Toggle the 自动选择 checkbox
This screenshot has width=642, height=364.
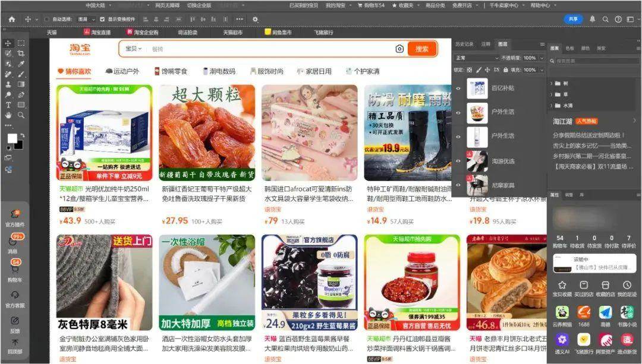click(x=46, y=19)
